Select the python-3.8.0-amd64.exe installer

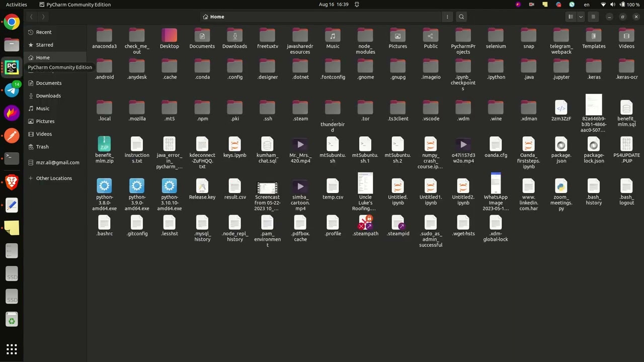tap(104, 195)
